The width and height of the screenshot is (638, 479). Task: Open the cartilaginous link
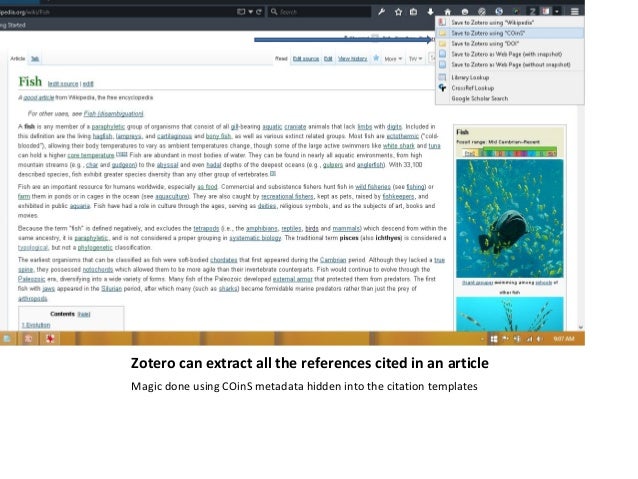174,136
